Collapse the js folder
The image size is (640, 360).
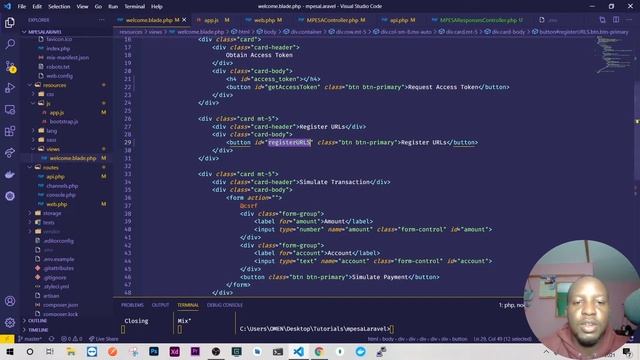click(48, 103)
